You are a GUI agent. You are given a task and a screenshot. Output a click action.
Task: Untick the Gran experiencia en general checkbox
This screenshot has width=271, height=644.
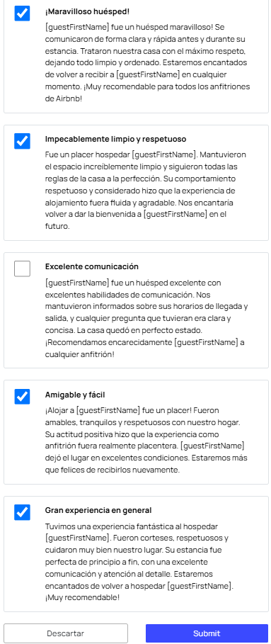pyautogui.click(x=22, y=512)
